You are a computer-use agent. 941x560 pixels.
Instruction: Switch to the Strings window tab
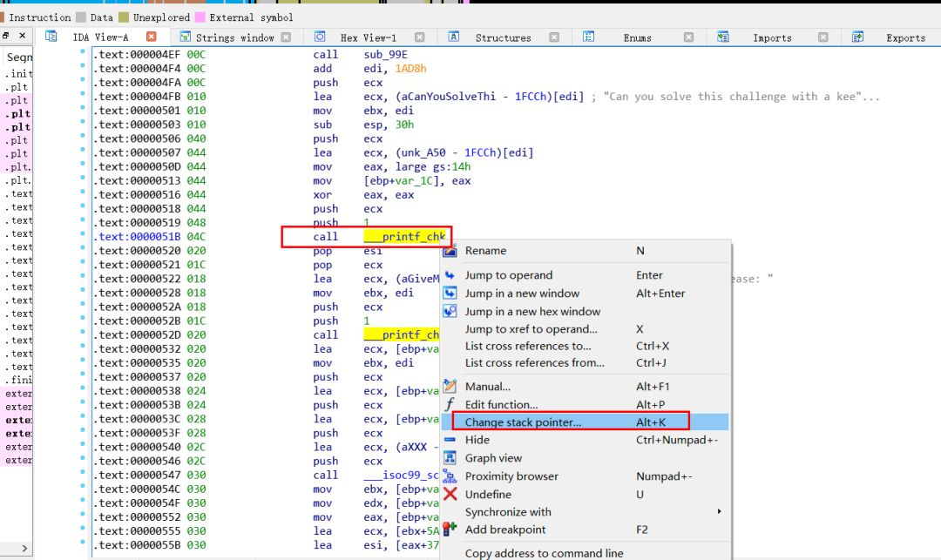(x=234, y=37)
